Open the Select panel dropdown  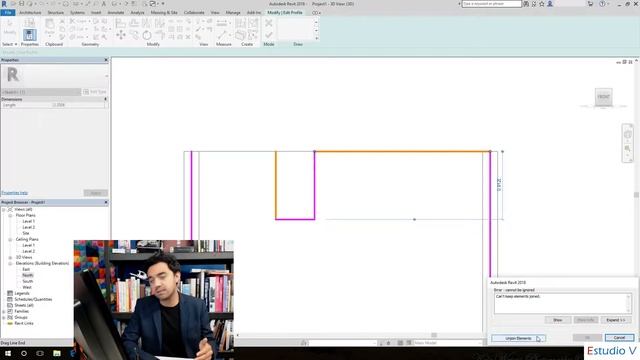pyautogui.click(x=10, y=44)
